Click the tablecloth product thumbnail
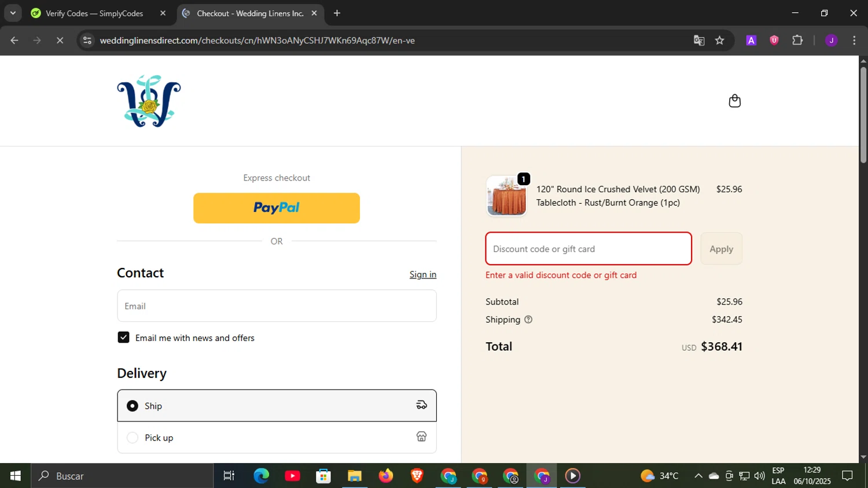Viewport: 868px width, 488px height. (506, 196)
